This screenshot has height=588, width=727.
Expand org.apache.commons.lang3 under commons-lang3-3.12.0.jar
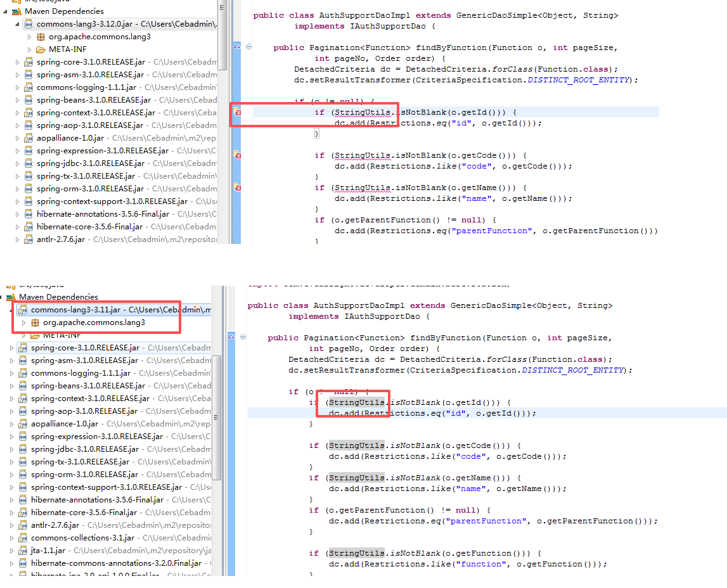point(30,37)
